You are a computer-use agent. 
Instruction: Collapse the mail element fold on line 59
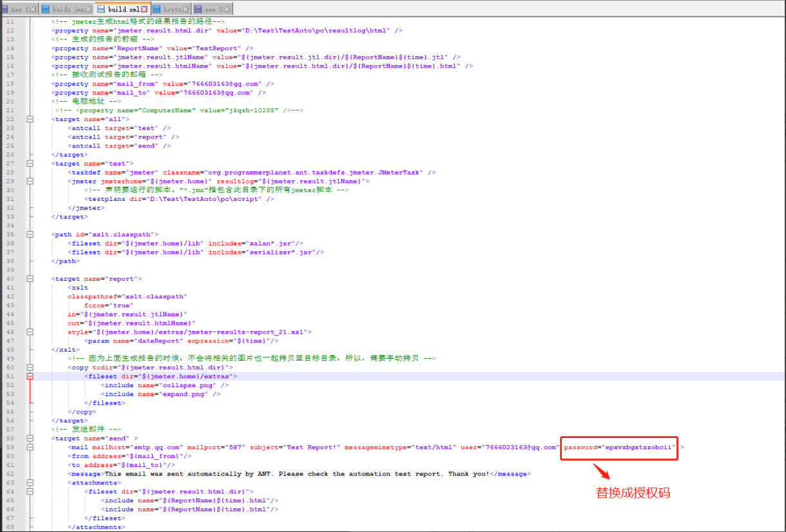point(30,447)
